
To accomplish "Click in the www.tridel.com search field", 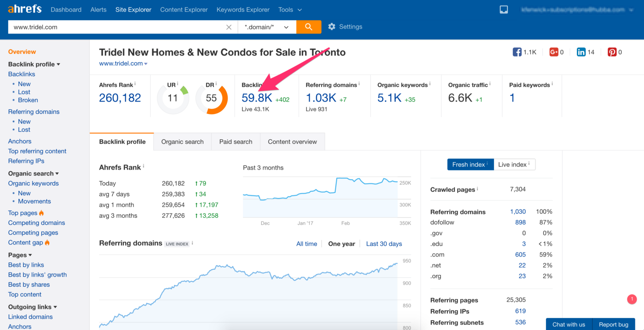I will point(117,27).
